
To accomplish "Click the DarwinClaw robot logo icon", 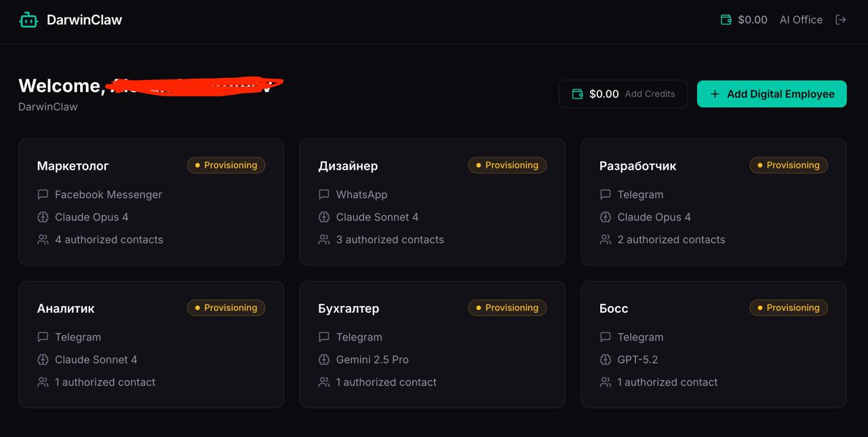I will tap(28, 20).
